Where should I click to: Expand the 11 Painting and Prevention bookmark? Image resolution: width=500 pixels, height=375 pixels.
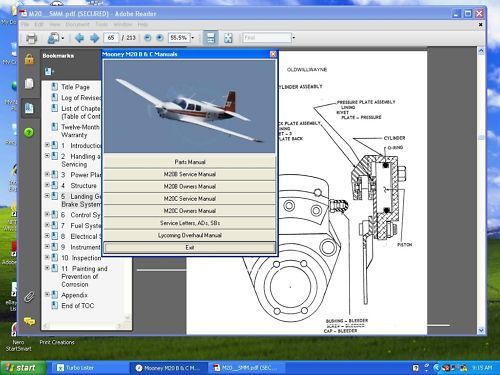click(47, 268)
